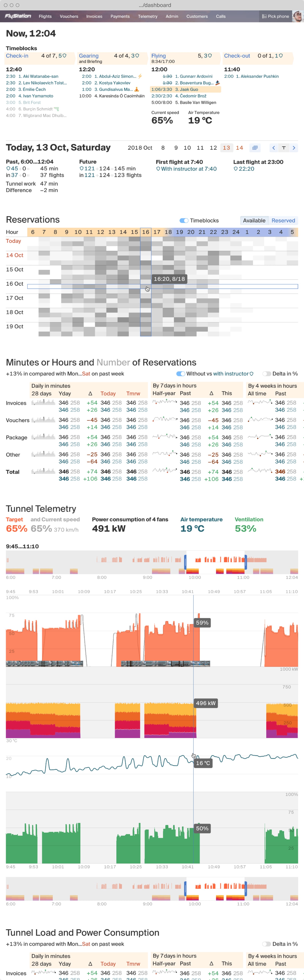This screenshot has width=304, height=980.
Task: Open the Vouchers menu
Action: pos(69,16)
